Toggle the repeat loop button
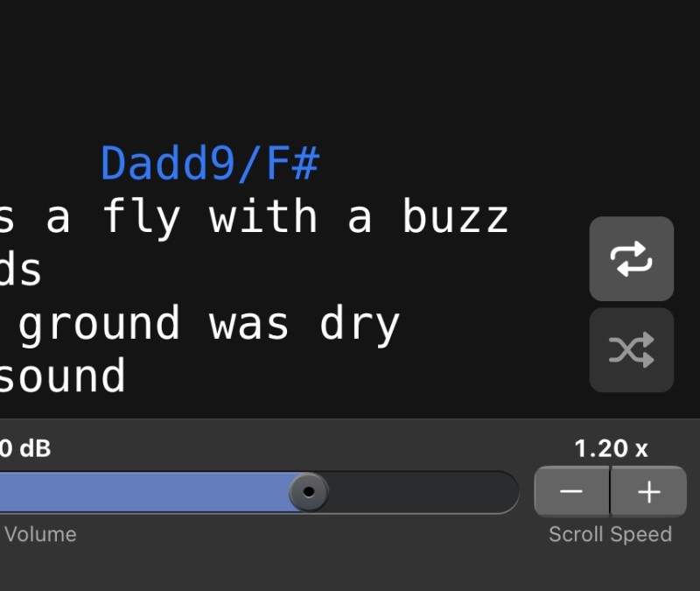 point(631,258)
